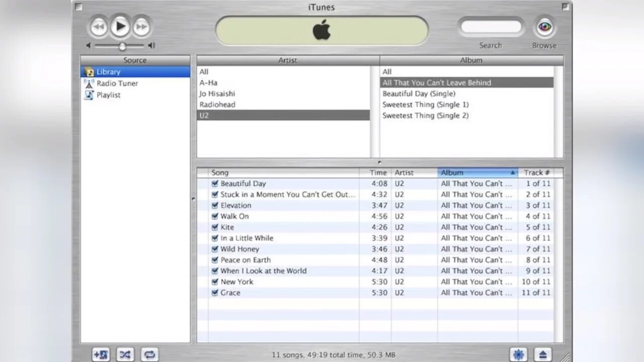Click inside the Search field
Screen dimensions: 644x362
(491, 27)
